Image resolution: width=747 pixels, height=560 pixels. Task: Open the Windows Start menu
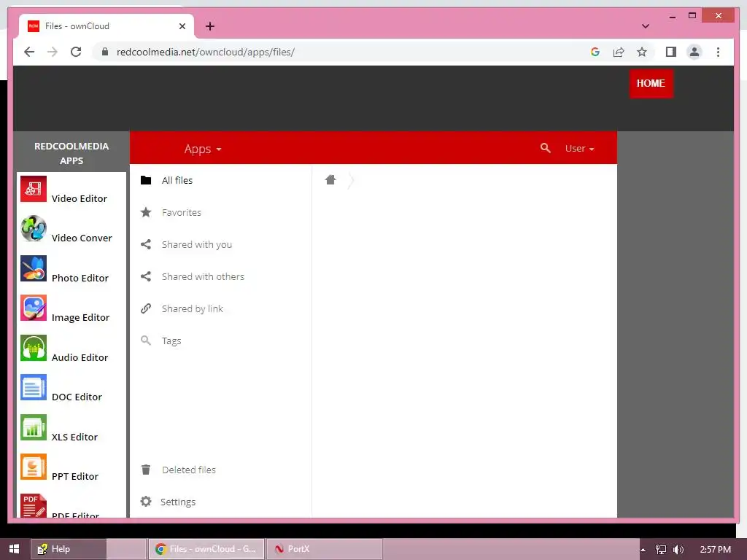[15, 549]
